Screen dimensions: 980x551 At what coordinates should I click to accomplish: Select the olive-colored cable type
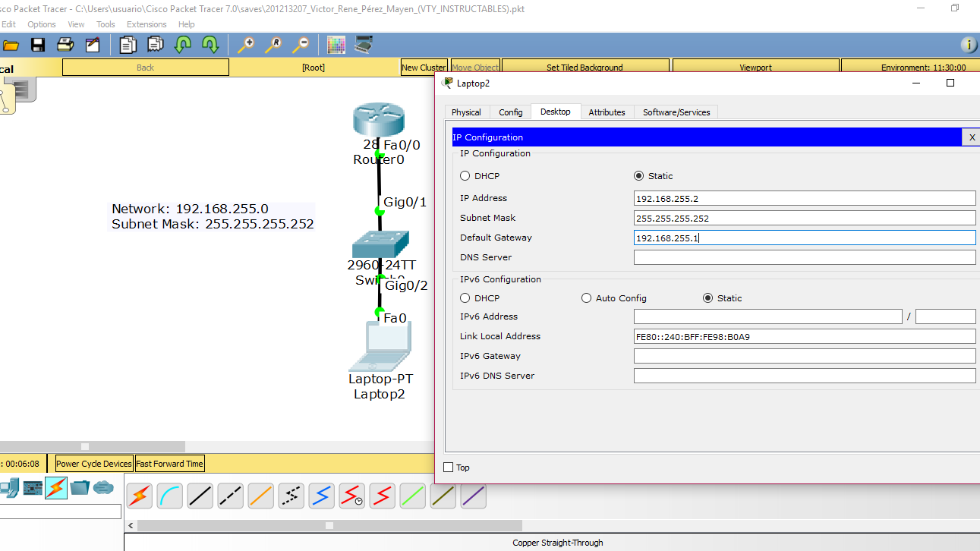coord(443,496)
